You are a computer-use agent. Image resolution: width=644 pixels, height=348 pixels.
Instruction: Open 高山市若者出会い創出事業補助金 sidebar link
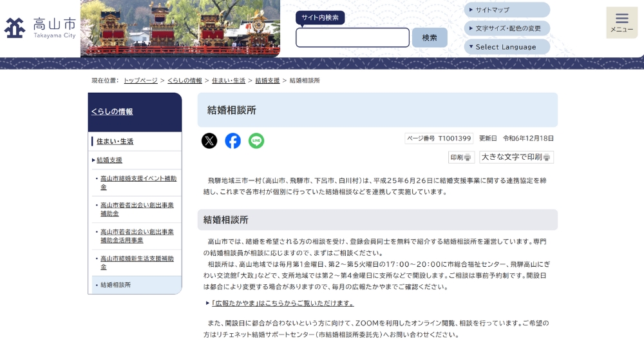coord(137,209)
